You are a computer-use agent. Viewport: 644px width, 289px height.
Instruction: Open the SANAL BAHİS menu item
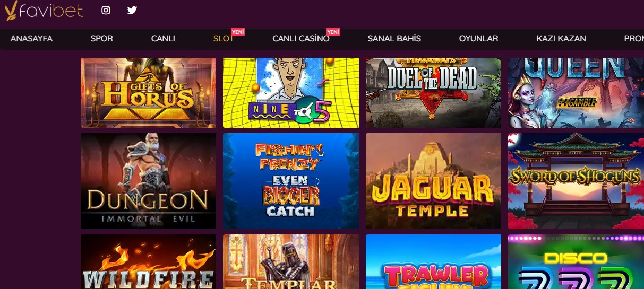point(394,39)
